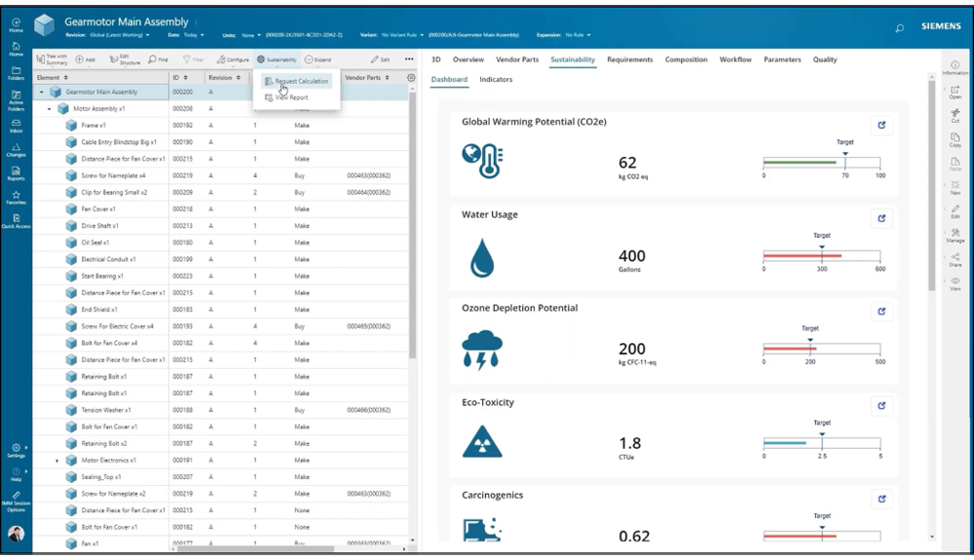974x560 pixels.
Task: Switch to the Overview tab
Action: [468, 59]
